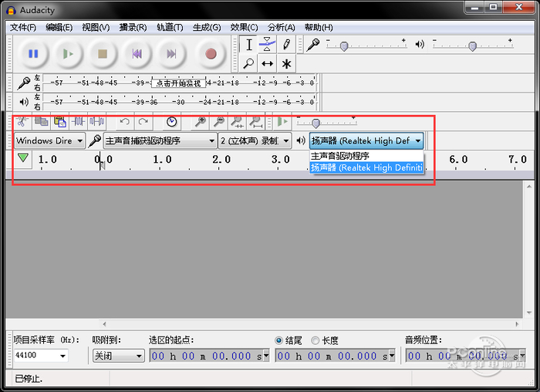Click the recording meter microphone icon
The image size is (540, 392).
pos(23,83)
